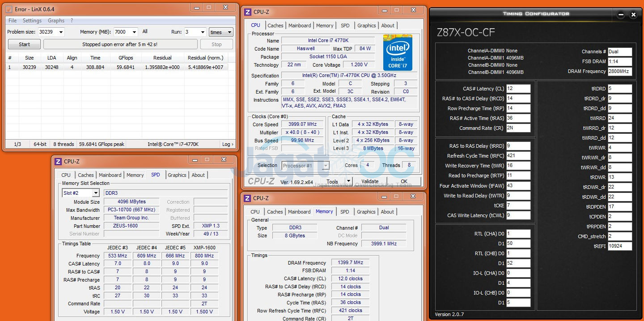
Task: Open the Settings menu in LinX
Action: point(32,21)
